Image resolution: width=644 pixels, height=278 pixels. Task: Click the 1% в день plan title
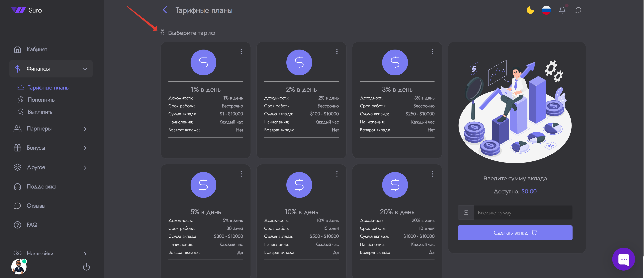click(x=205, y=90)
